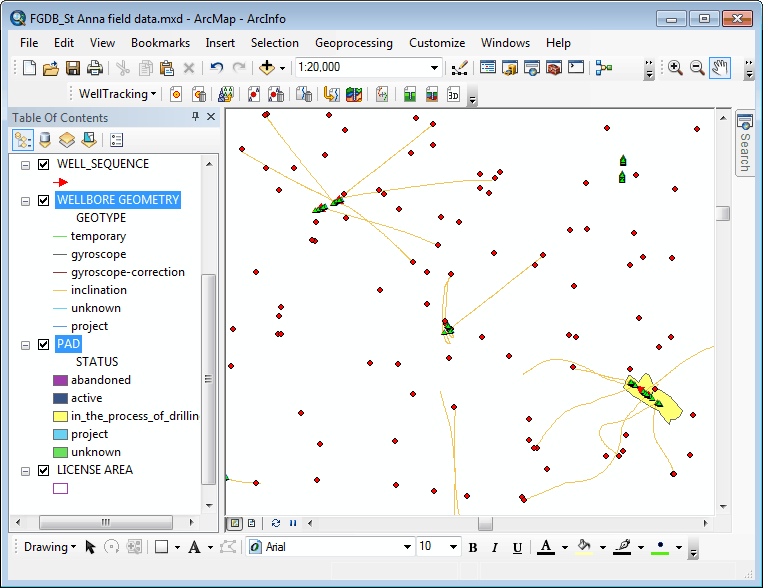
Task: Open TOC Options icon
Action: point(116,140)
